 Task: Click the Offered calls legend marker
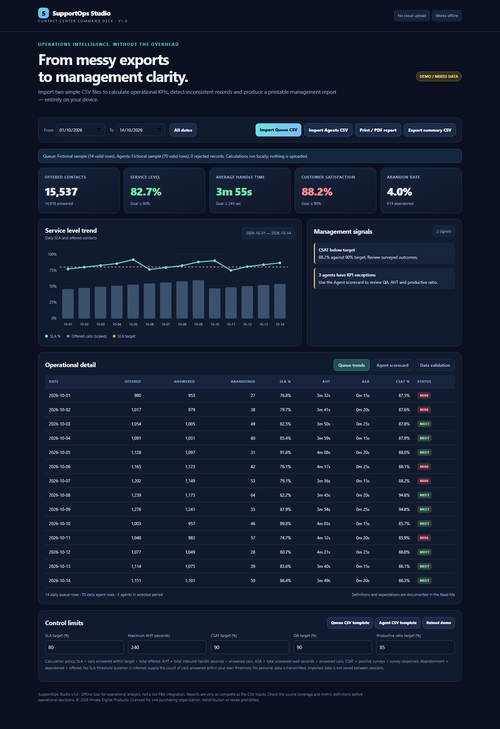(x=68, y=336)
